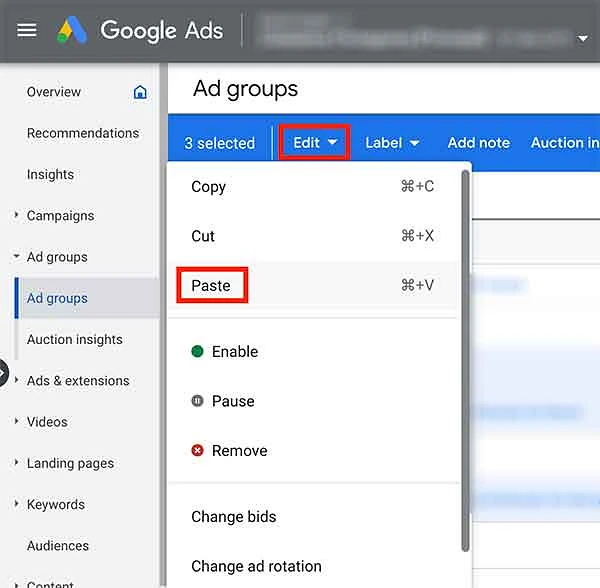Select Remove in the Edit menu
The height and width of the screenshot is (588, 600).
point(313,450)
